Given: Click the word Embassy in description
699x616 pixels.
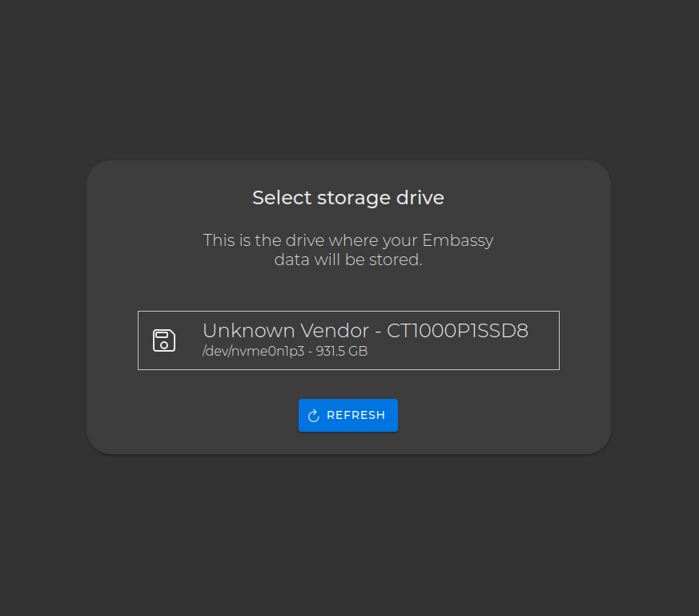Looking at the screenshot, I should [458, 240].
